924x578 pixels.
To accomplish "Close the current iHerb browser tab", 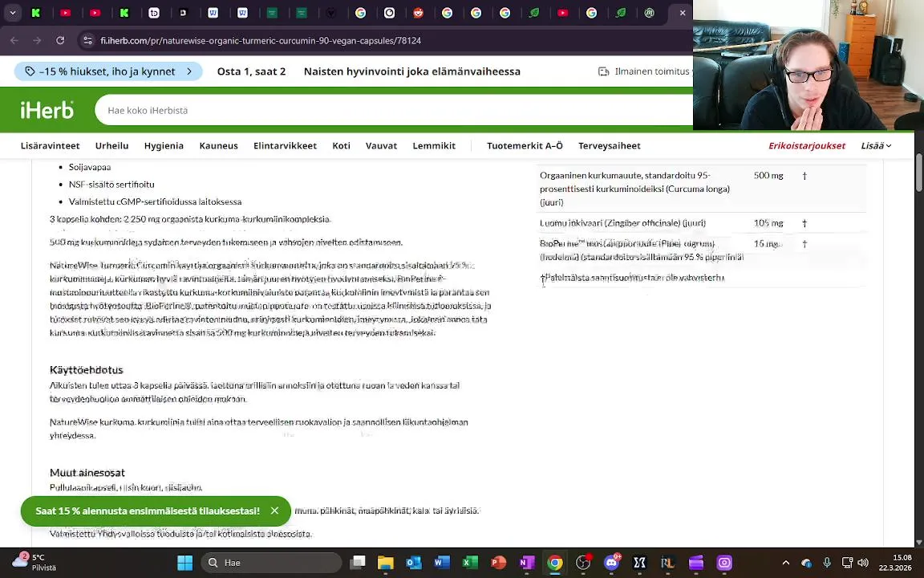I will 683,12.
